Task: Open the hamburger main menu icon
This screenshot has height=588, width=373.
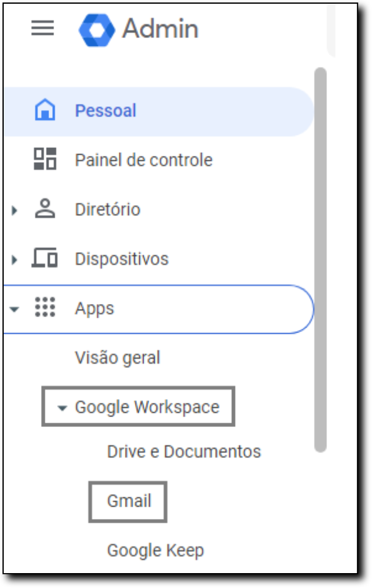Action: (42, 29)
